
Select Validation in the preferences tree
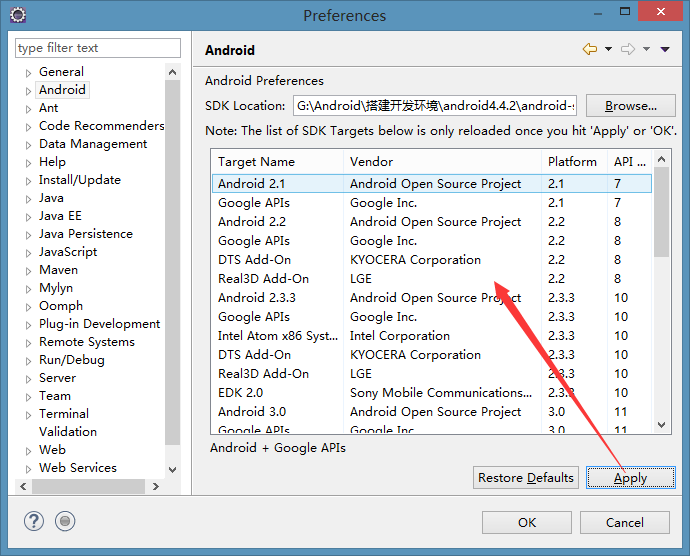tap(67, 432)
